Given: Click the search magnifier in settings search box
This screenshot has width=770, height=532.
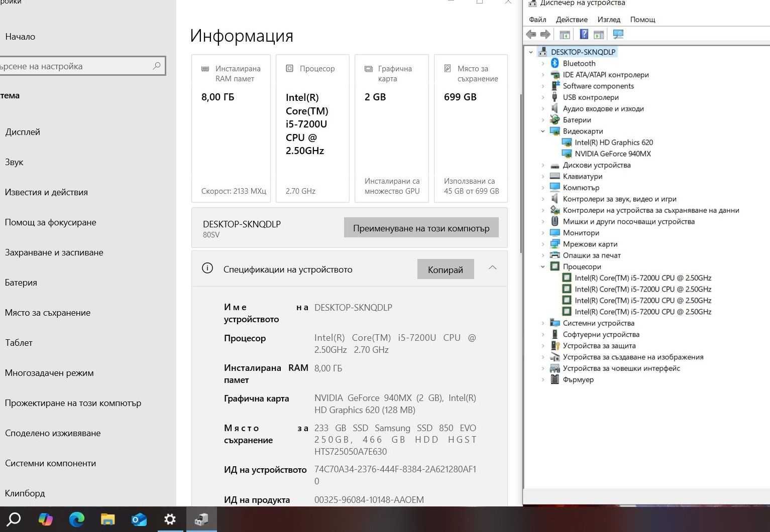Looking at the screenshot, I should pos(157,66).
